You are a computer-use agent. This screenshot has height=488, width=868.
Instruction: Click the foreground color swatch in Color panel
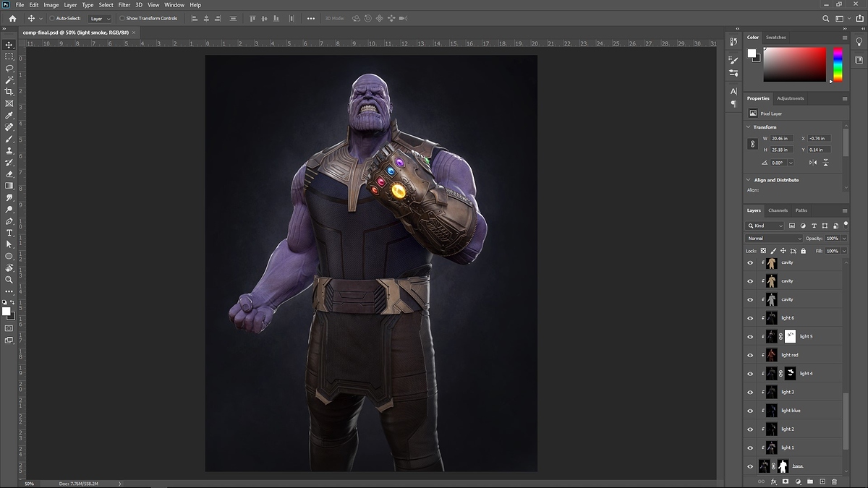(752, 53)
